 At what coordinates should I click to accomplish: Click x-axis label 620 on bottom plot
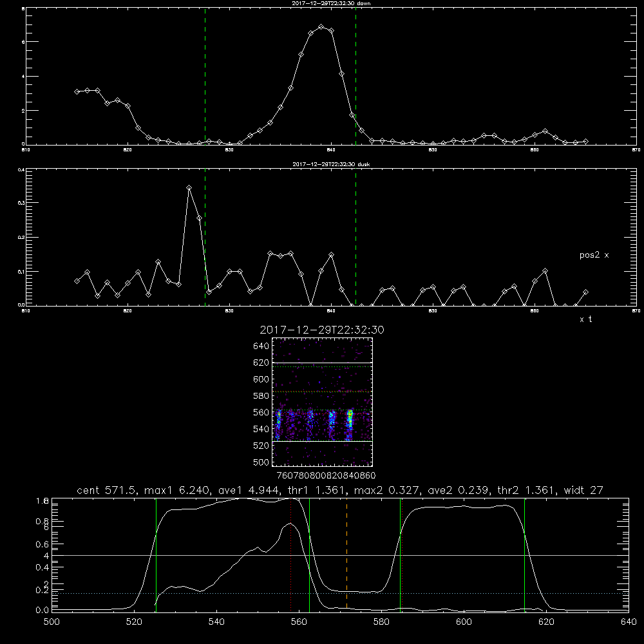[546, 622]
